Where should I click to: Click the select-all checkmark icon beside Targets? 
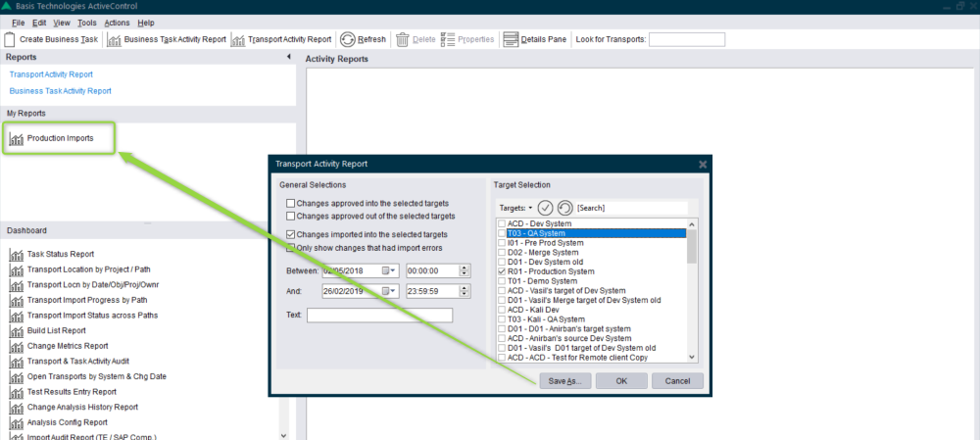click(x=545, y=208)
